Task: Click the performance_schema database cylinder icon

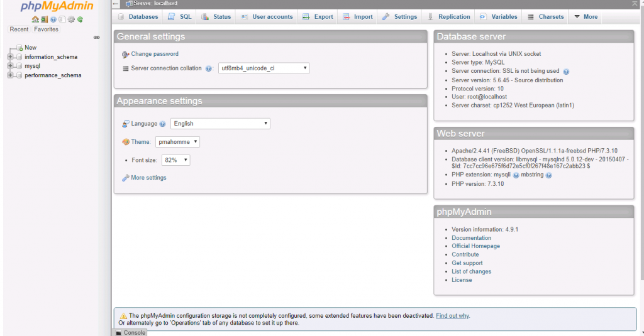Action: click(19, 75)
